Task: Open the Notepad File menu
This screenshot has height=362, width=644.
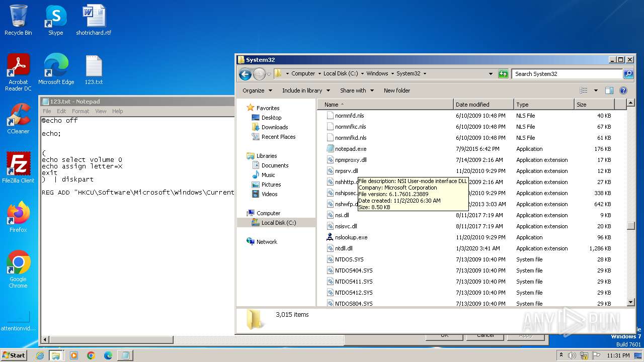Action: click(47, 111)
